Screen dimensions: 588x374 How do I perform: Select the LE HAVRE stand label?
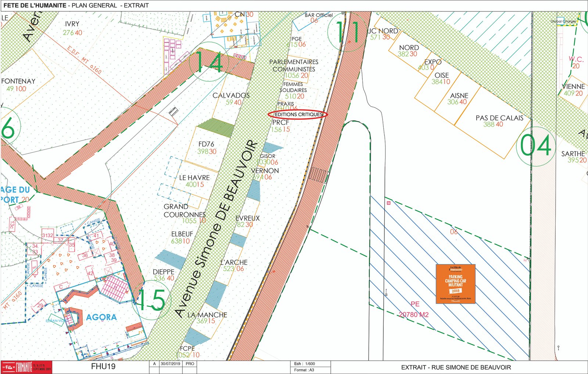point(194,178)
